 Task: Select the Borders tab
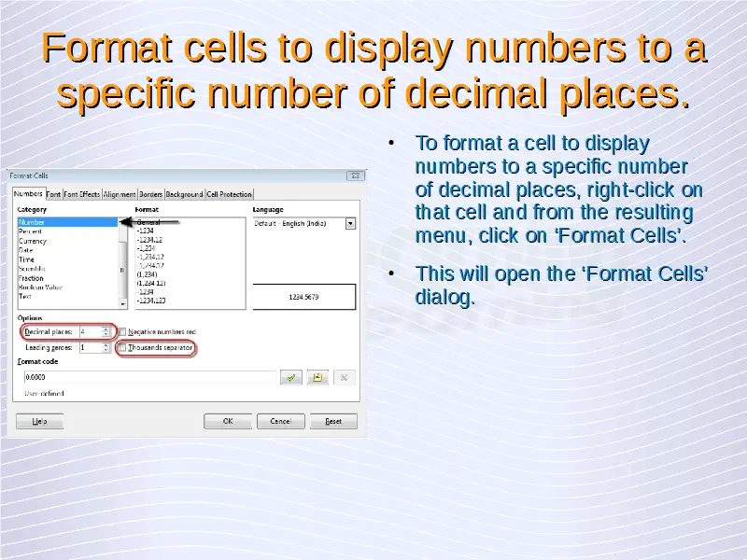point(151,194)
